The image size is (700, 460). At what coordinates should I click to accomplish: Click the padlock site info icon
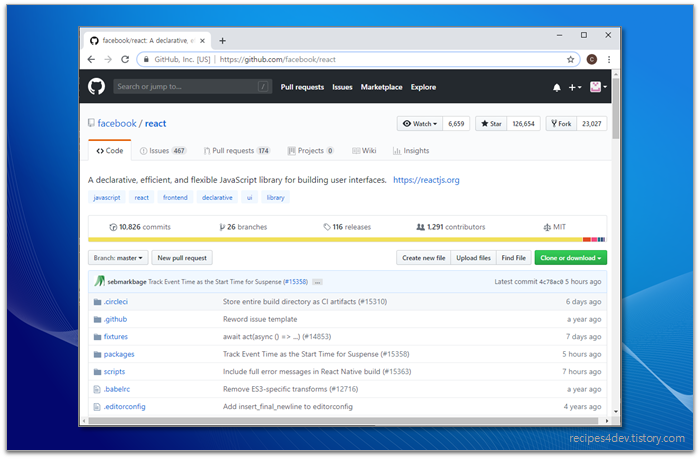click(x=146, y=59)
